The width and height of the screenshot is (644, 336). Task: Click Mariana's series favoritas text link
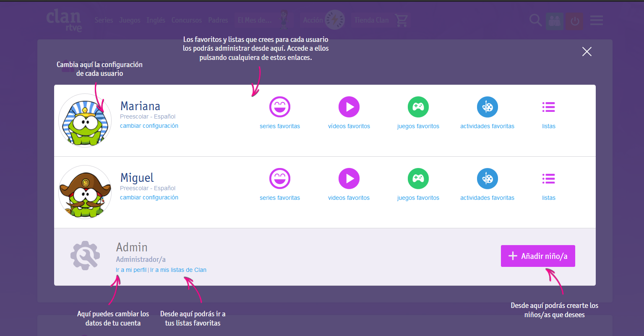(280, 126)
